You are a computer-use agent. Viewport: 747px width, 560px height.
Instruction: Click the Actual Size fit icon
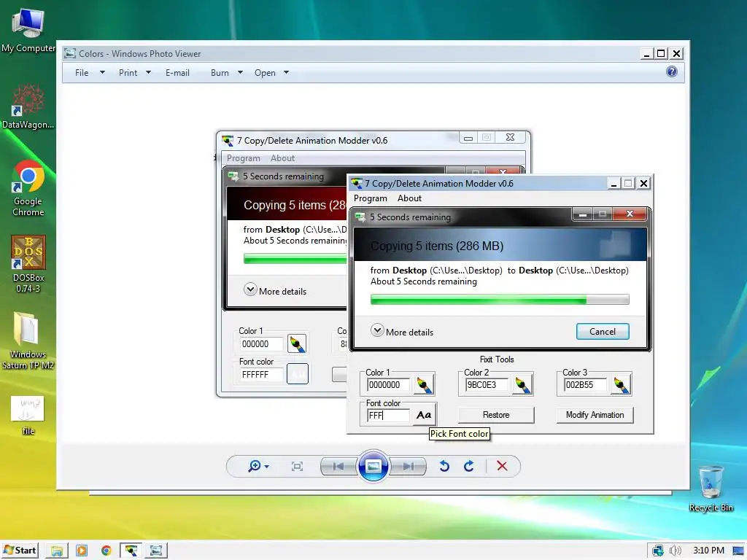click(297, 466)
